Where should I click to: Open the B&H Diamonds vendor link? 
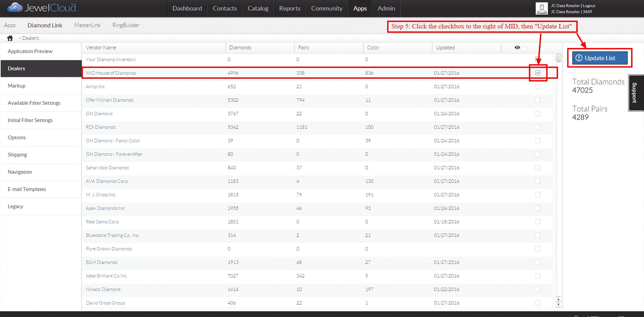[x=102, y=262]
